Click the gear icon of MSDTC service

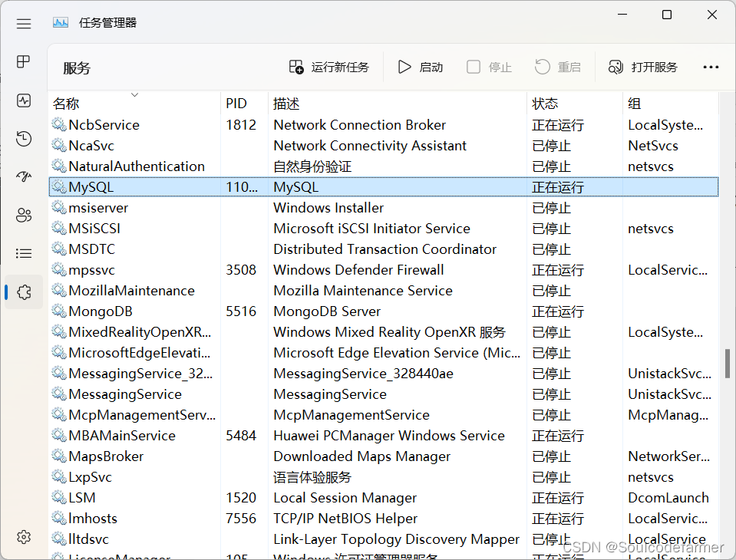click(59, 249)
